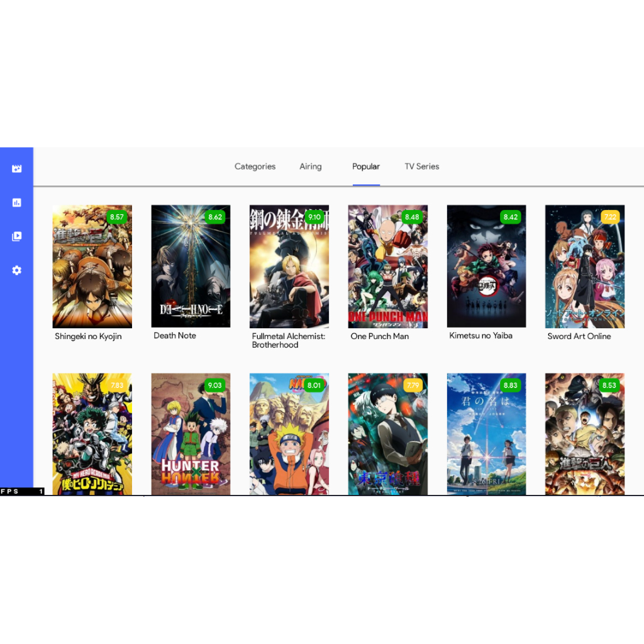The height and width of the screenshot is (644, 644).
Task: Click the 8.48 score badge
Action: [x=412, y=217]
